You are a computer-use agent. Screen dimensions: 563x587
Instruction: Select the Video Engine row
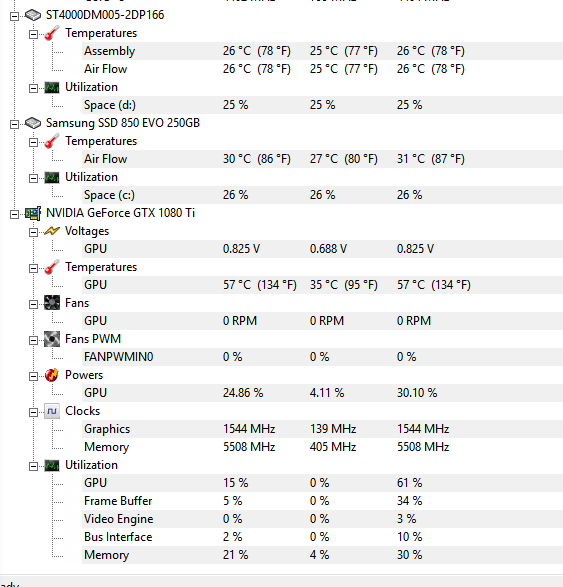[x=322, y=519]
